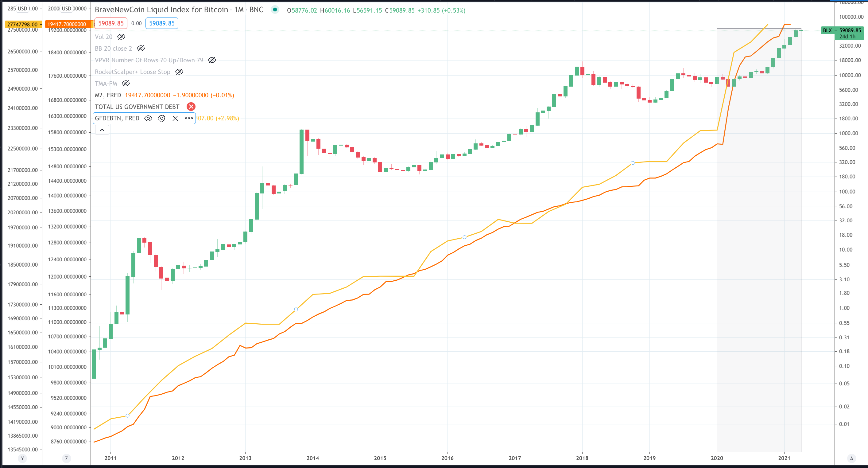Unhide the TMA-PM indicator
Viewport: 868px width, 468px height.
click(126, 83)
